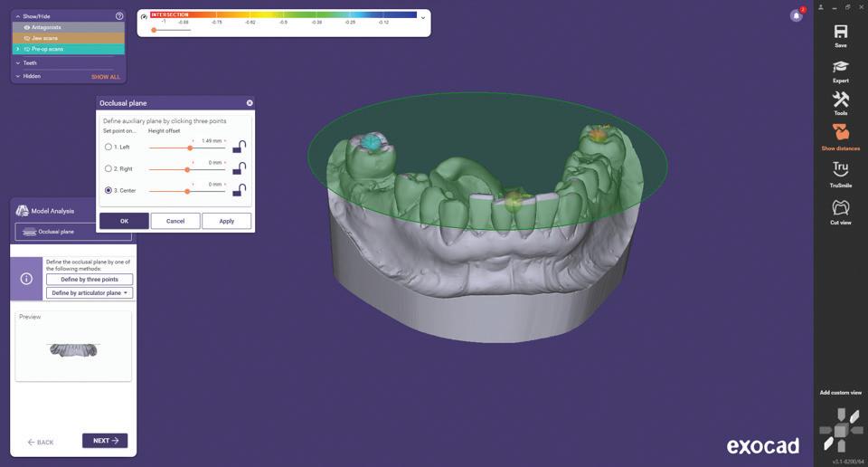
Task: Click the orange right point marker on molar
Action: click(598, 134)
